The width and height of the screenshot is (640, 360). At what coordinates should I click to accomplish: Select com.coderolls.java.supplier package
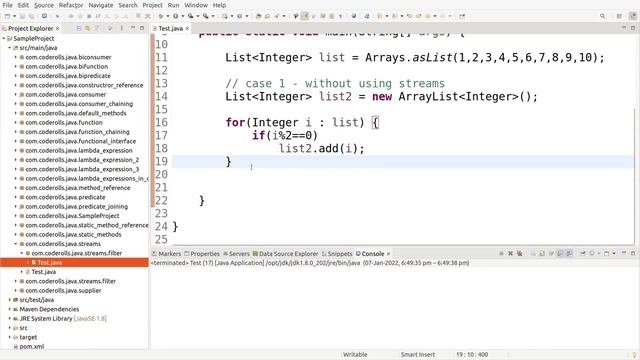[x=63, y=290]
